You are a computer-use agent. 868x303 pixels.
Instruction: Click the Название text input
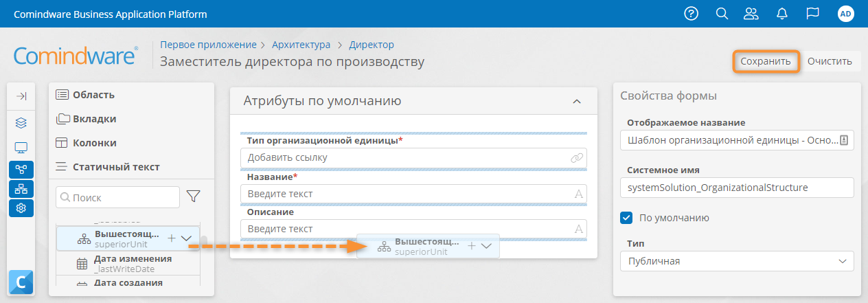pos(414,194)
